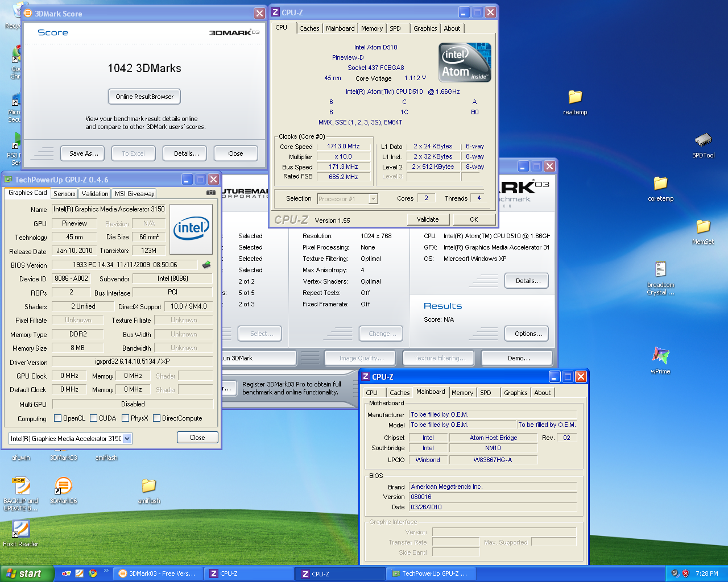This screenshot has height=582, width=728.
Task: Click the LPCIO model W83667HG-A
Action: click(493, 460)
